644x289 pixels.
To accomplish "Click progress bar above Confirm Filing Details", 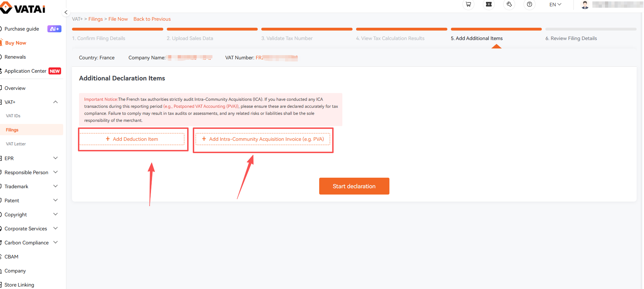I will coord(118,29).
